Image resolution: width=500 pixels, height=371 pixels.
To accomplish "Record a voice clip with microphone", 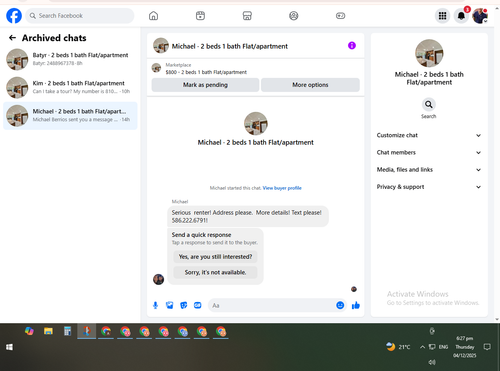I will click(155, 305).
